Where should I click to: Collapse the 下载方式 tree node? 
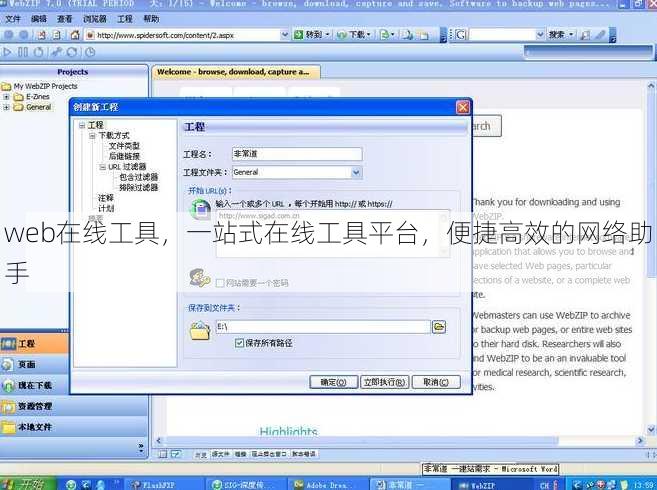92,136
